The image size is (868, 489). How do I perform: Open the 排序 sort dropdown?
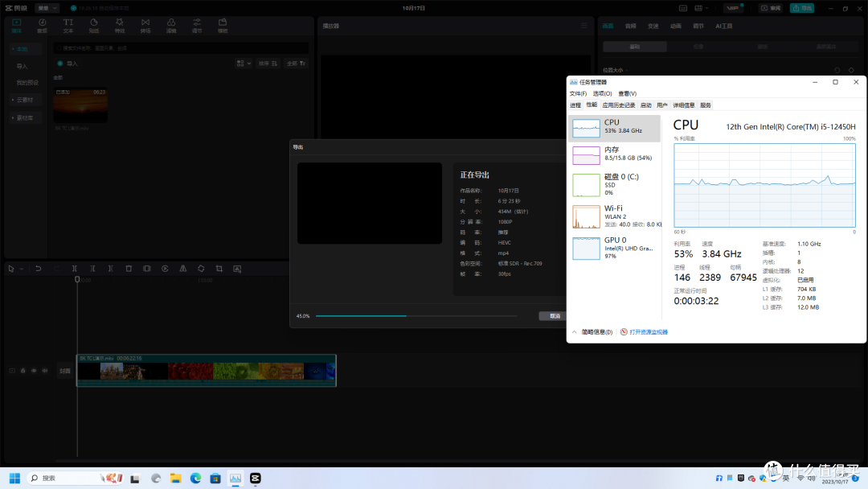[268, 64]
